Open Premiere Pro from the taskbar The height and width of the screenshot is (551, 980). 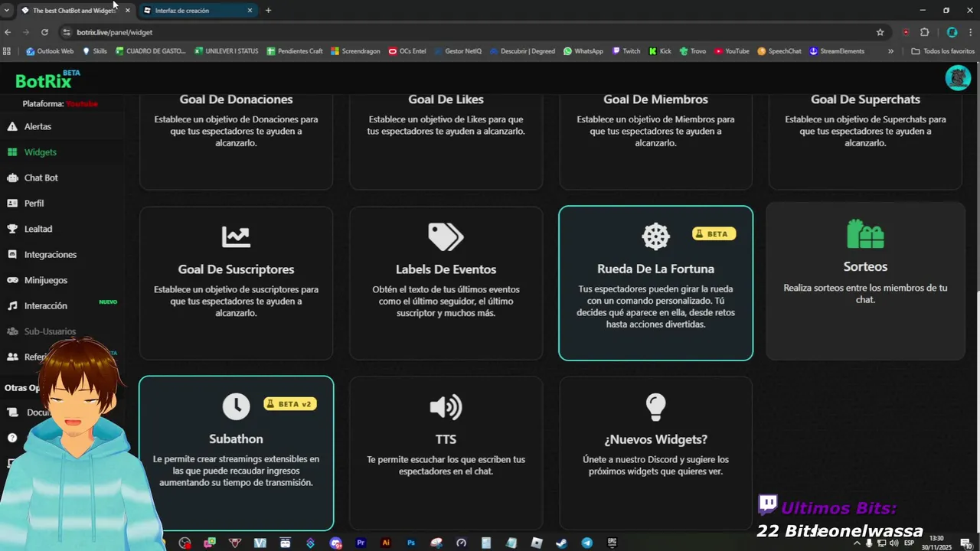click(x=361, y=543)
